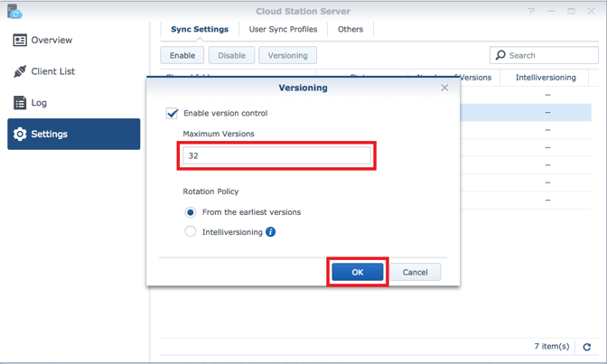Click the Intelliversioning info icon
The image size is (607, 364).
(x=271, y=232)
